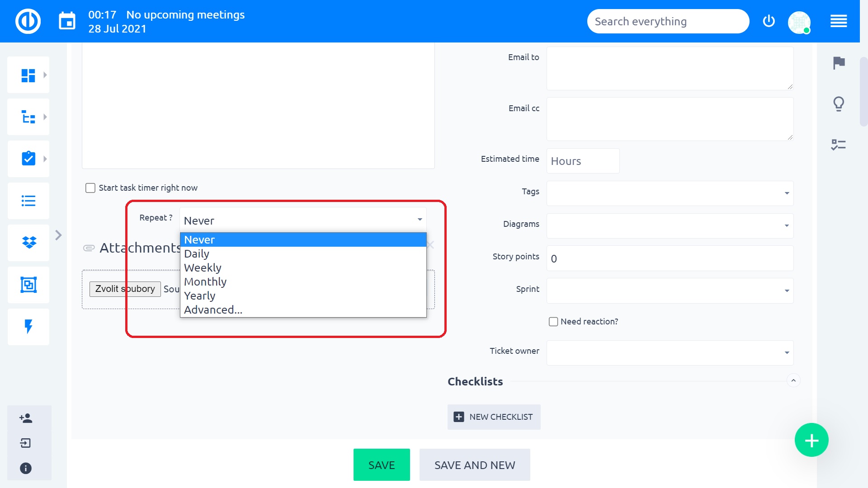The image size is (868, 488).
Task: Click the green SAVE button
Action: [381, 465]
